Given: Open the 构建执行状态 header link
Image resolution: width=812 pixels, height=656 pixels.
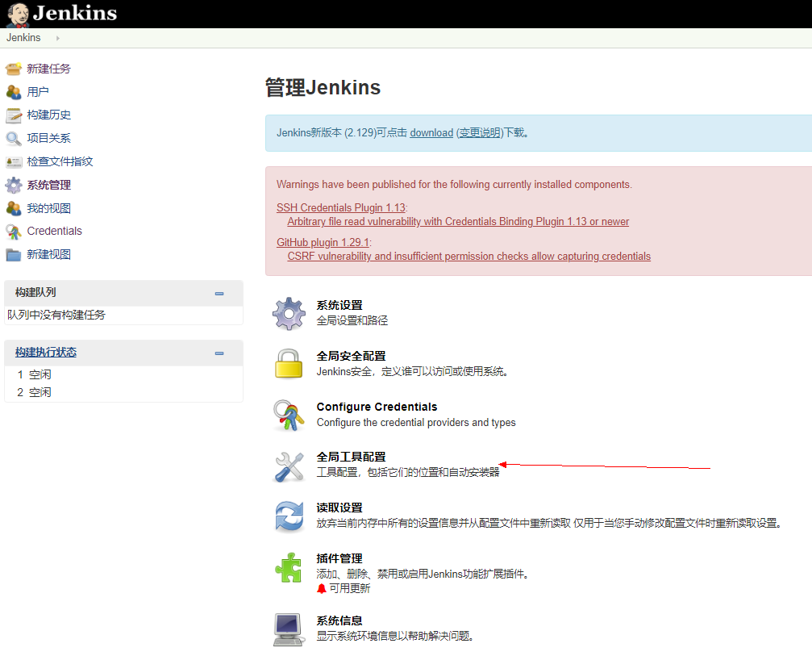Looking at the screenshot, I should [x=46, y=352].
